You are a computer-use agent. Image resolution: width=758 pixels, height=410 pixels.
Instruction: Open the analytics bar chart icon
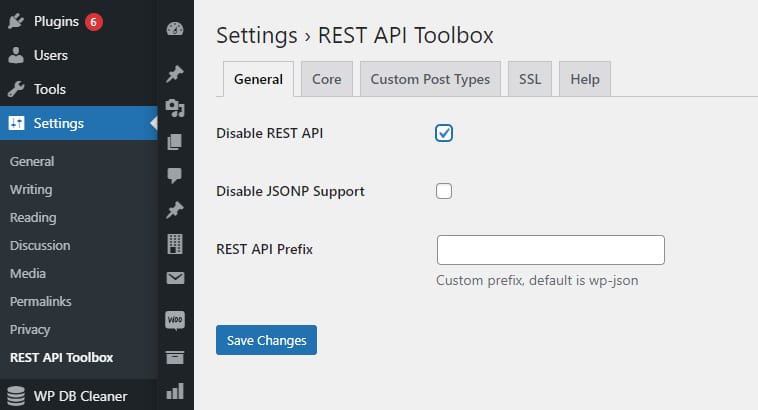(x=175, y=391)
